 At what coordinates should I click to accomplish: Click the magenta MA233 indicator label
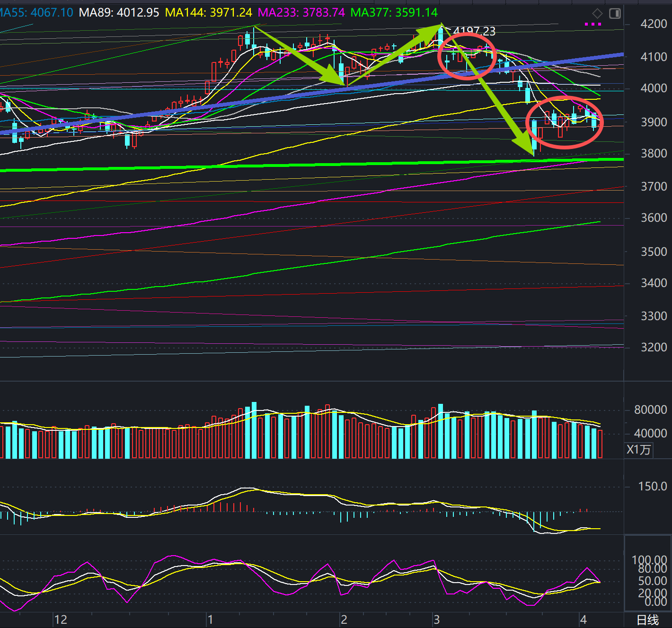tap(301, 12)
